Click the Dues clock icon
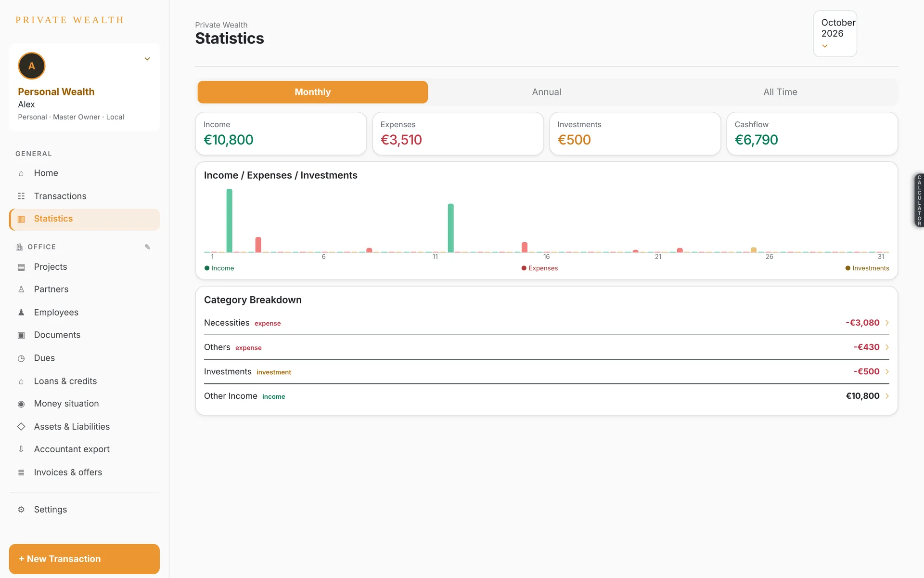This screenshot has height=578, width=924. [21, 358]
